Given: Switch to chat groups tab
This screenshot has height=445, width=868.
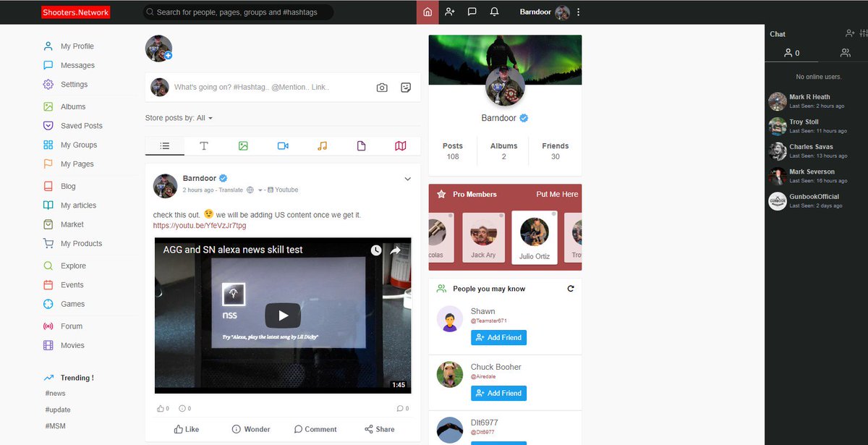Looking at the screenshot, I should [x=845, y=53].
